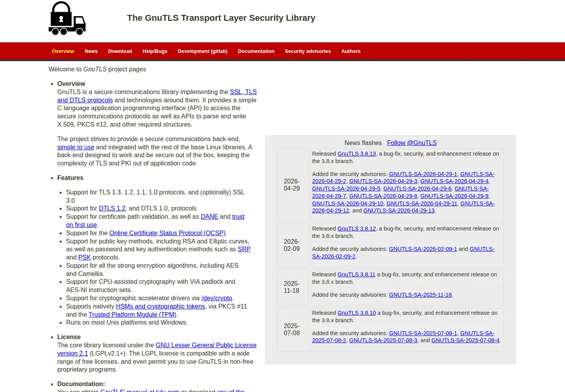Open Trusted Platform Module (TPM) link
Viewport: 565px width, 392px height.
(133, 314)
